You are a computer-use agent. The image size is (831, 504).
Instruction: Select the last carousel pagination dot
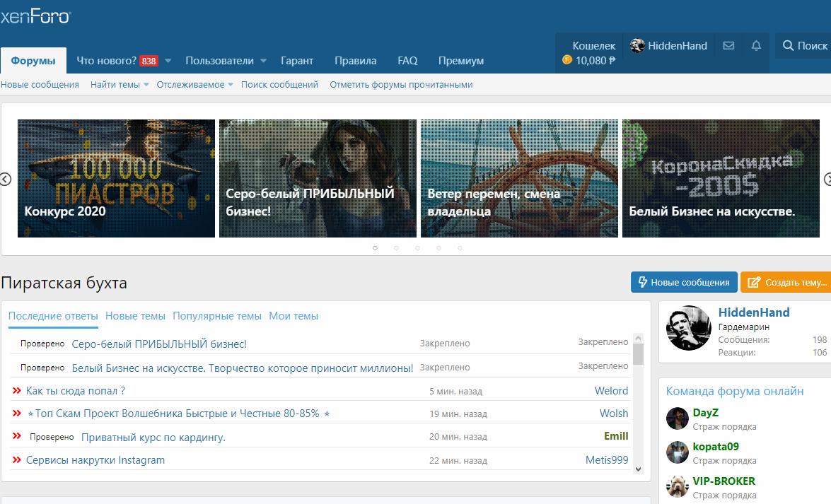460,248
